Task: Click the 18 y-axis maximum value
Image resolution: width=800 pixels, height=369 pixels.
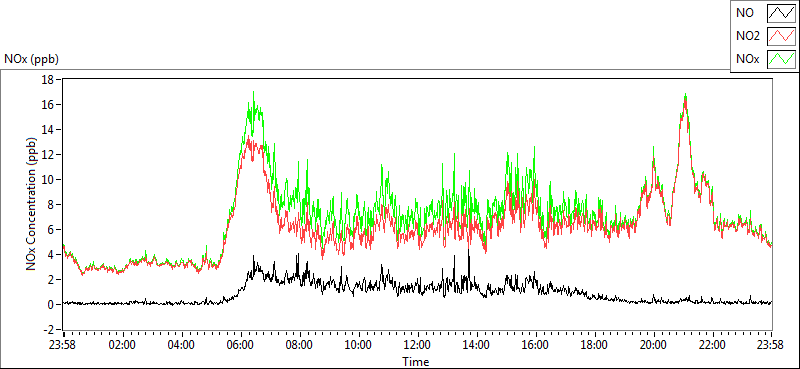Action: pyautogui.click(x=47, y=80)
